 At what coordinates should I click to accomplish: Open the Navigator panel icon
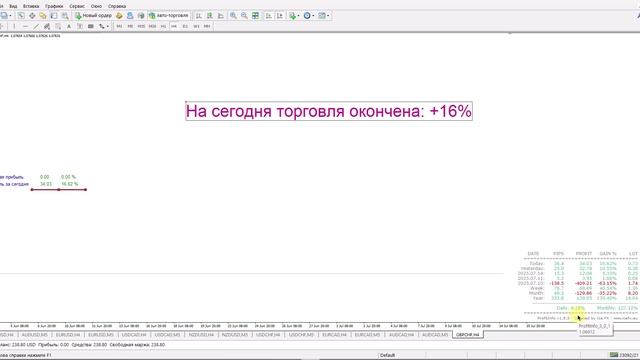tap(43, 16)
